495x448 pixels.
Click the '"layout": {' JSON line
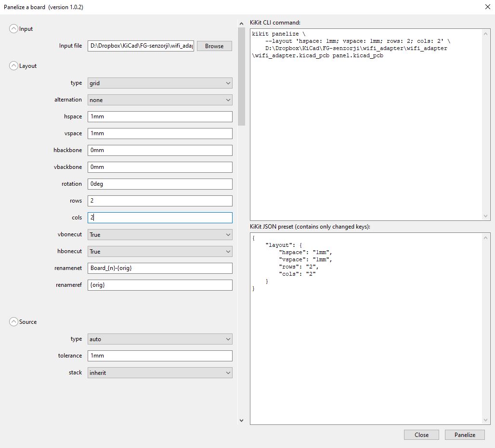(x=284, y=245)
